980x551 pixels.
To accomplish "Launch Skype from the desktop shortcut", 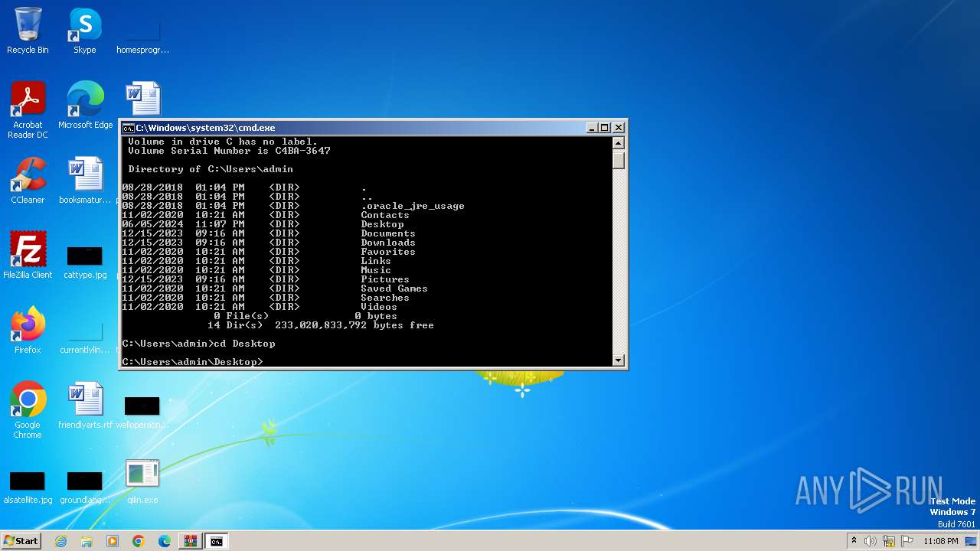I will (84, 31).
